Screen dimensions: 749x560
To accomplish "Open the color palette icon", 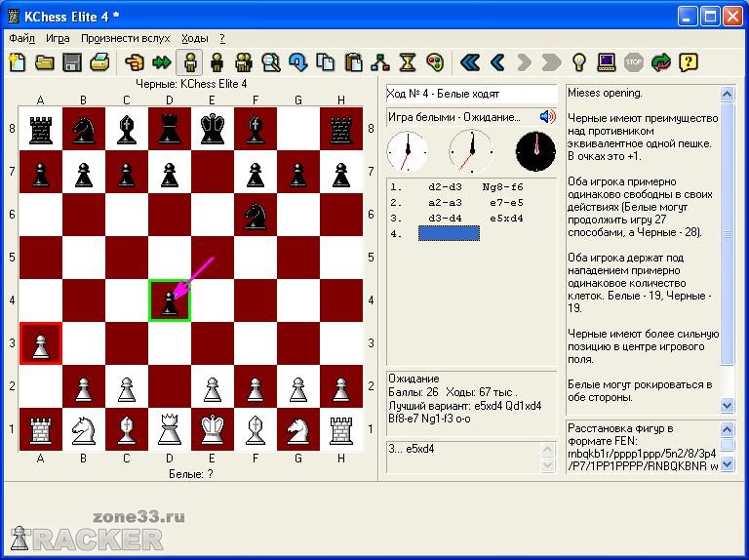I will (x=435, y=62).
